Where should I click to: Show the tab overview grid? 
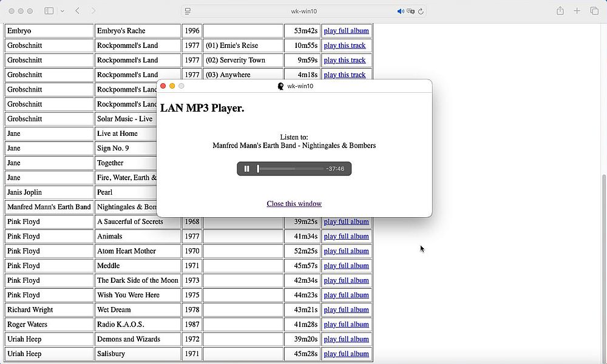594,10
